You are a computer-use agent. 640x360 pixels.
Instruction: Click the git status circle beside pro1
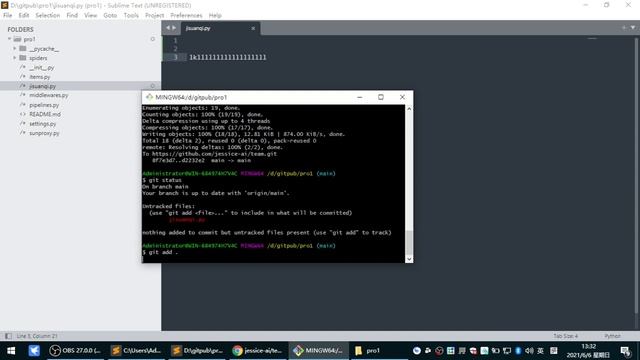pyautogui.click(x=153, y=39)
